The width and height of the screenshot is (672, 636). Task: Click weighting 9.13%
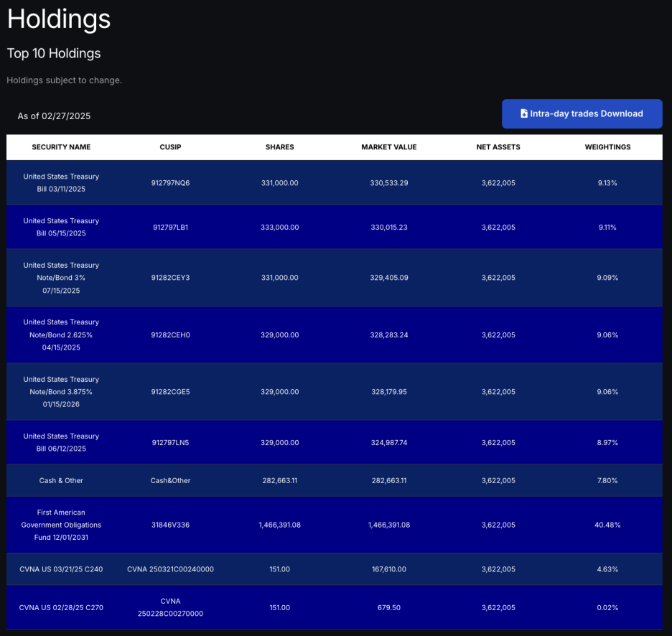[607, 183]
